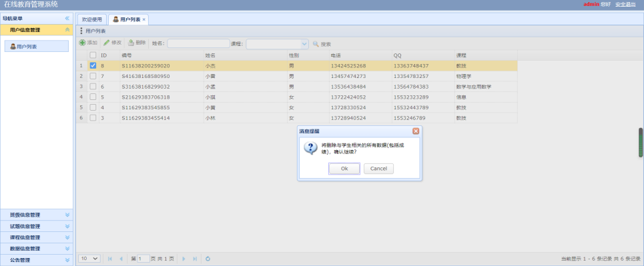Click the ID column header

click(x=109, y=55)
